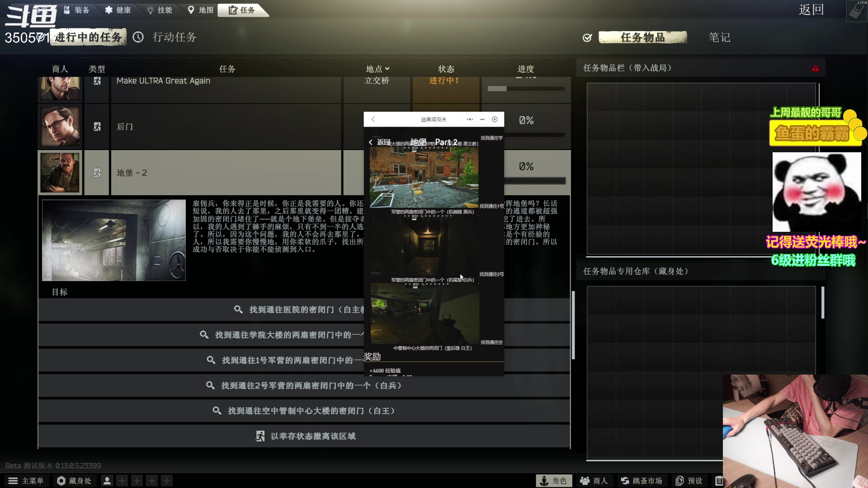Click character silhouette icon in bottom bar
Viewport: 868px width, 488px height.
pos(107,481)
